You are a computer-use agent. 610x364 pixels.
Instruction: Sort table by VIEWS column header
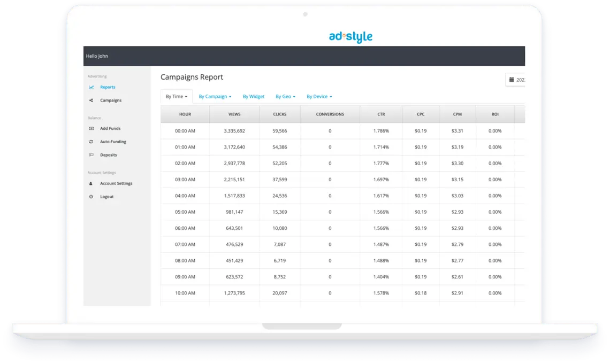pos(234,114)
